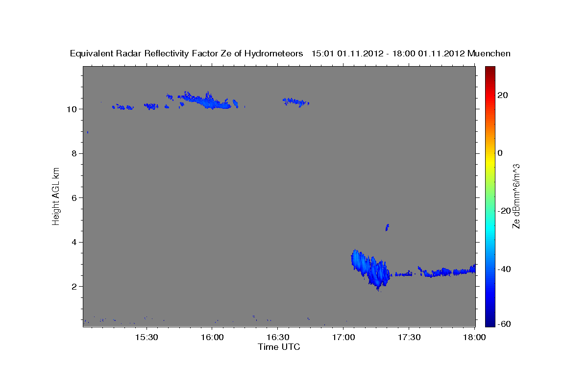Click the 'Time UTC' axis label

coord(279,347)
